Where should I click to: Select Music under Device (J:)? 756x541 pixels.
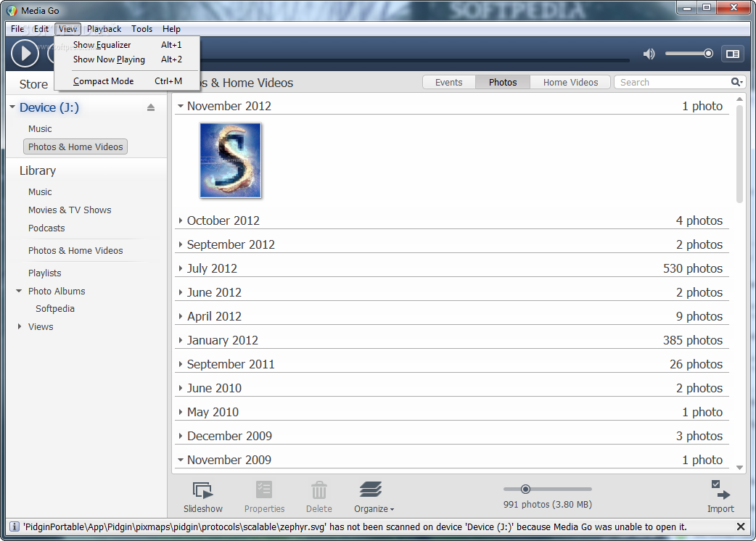tap(40, 128)
